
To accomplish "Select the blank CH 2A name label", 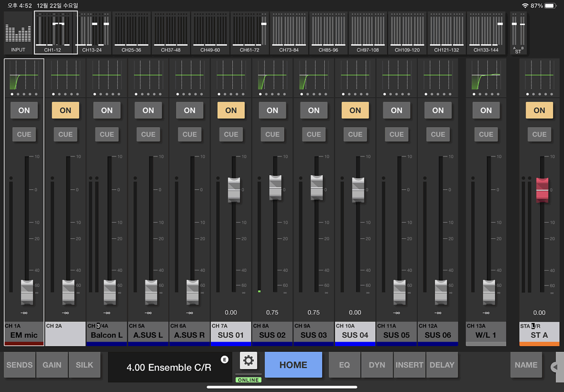I will [x=66, y=334].
